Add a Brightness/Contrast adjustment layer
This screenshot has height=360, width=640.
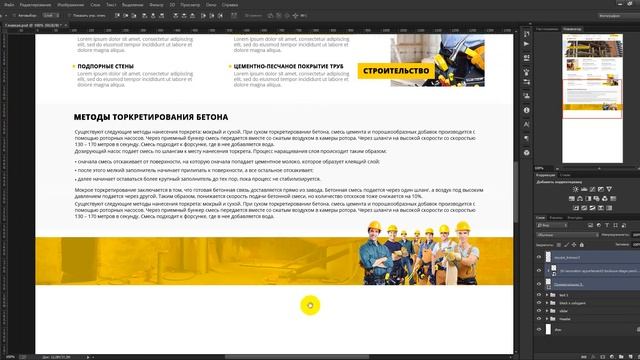pyautogui.click(x=576, y=189)
